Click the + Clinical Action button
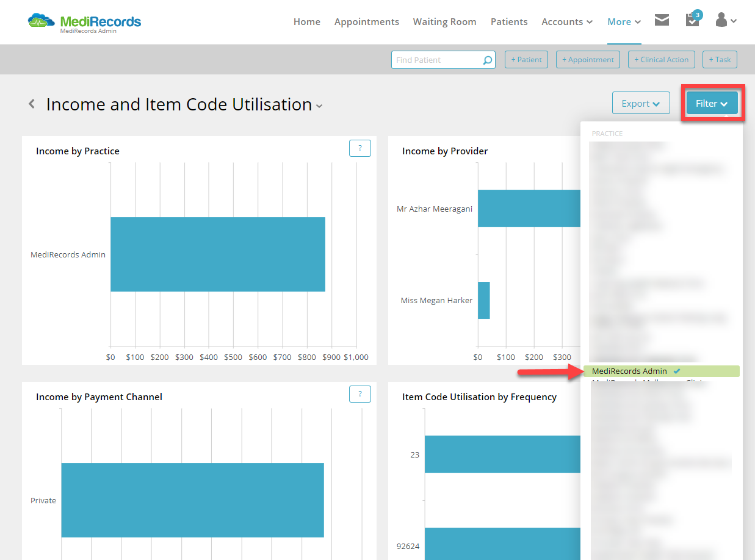Viewport: 755px width, 560px height. pyautogui.click(x=661, y=60)
